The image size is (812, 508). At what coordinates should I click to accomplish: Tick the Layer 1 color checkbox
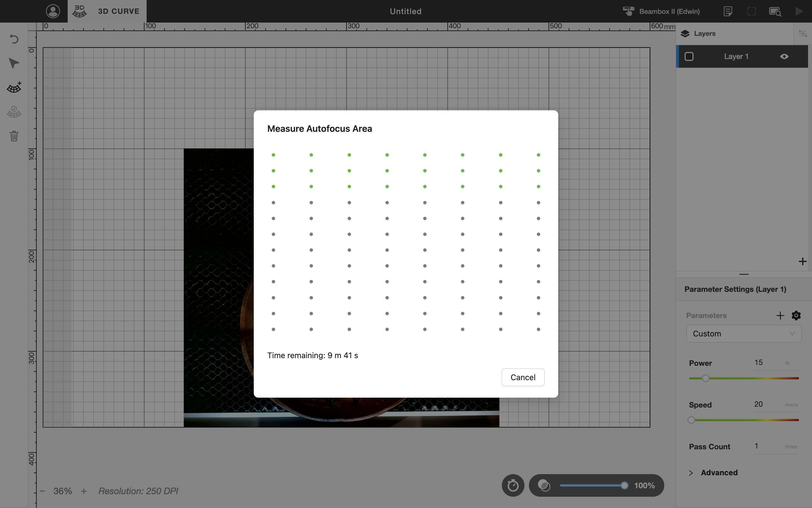(689, 56)
